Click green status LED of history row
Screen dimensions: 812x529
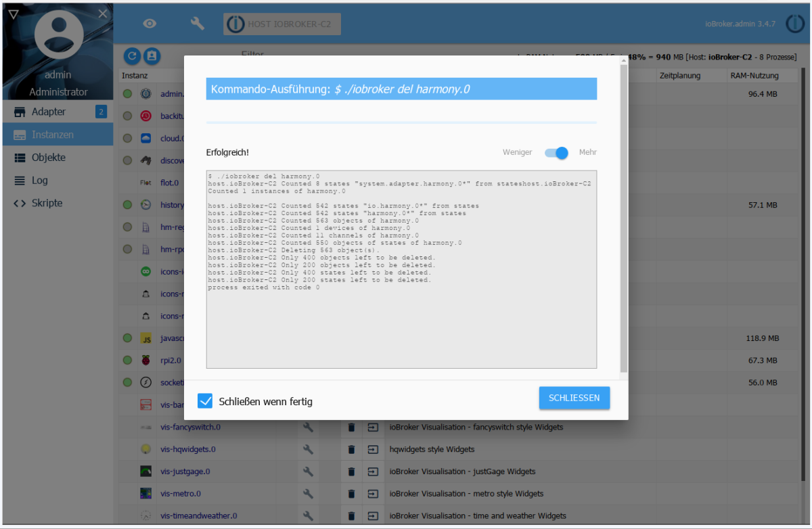(127, 205)
